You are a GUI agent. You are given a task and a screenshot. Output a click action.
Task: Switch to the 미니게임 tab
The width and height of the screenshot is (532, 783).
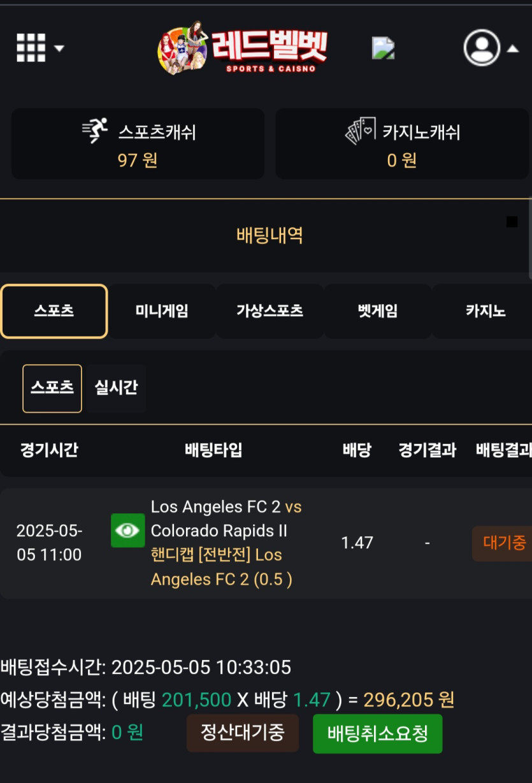pyautogui.click(x=162, y=311)
